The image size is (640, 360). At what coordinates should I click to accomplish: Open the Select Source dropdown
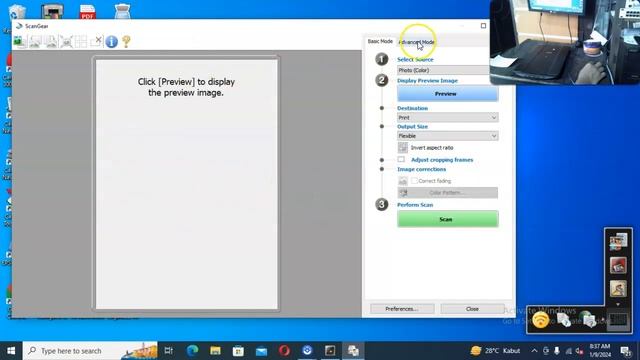click(x=443, y=70)
